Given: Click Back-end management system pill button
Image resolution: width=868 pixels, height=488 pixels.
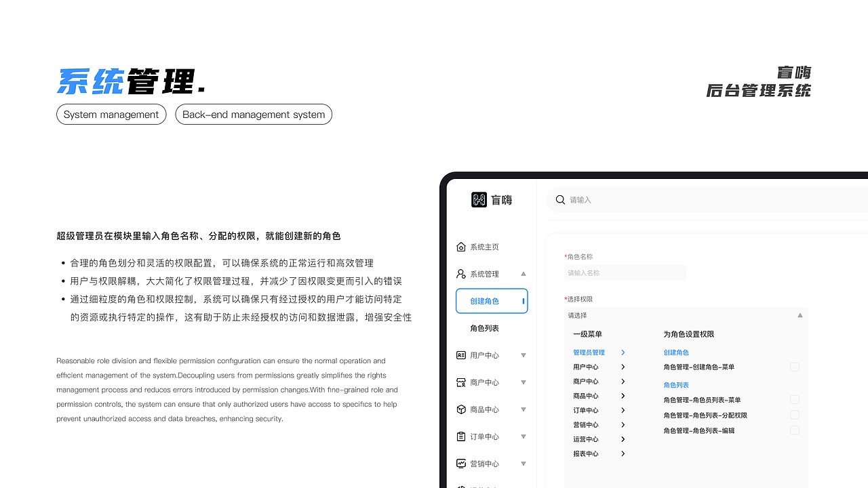Looking at the screenshot, I should click(254, 115).
